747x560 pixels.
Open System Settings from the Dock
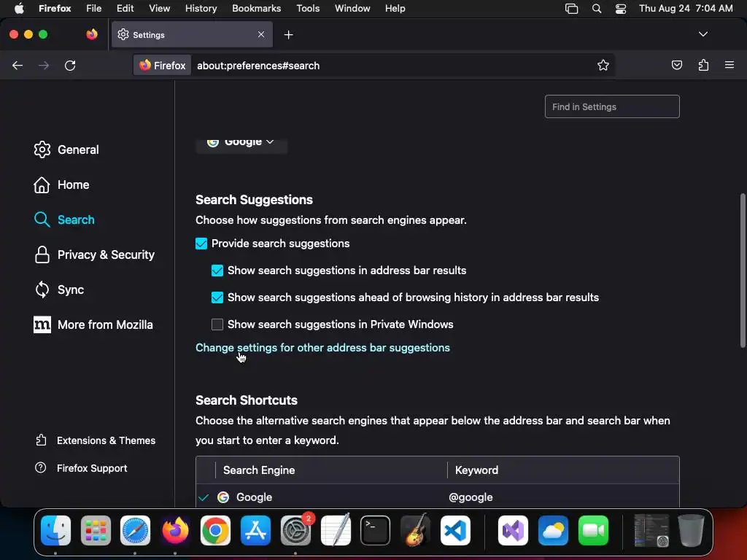[295, 531]
